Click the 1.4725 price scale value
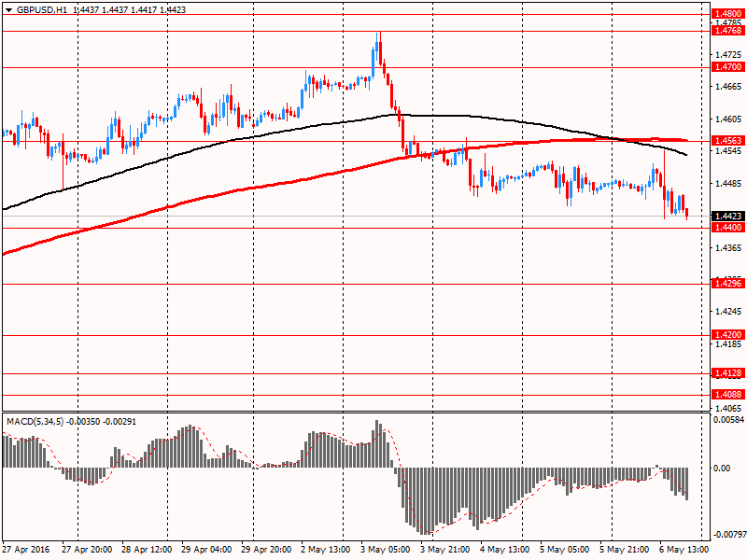The image size is (747, 560). 728,55
